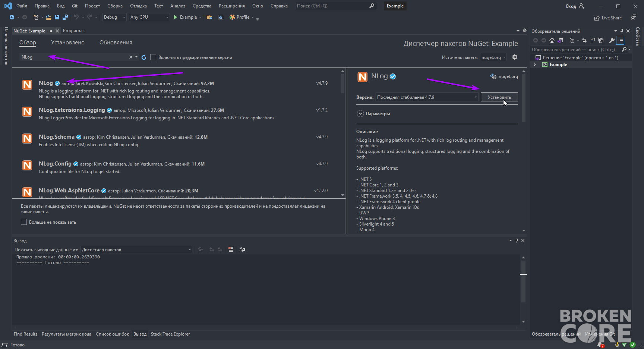Screen dimensions: 644x349
Task: Click Collapse All in Solution Explorer toolbar
Action: pos(593,40)
